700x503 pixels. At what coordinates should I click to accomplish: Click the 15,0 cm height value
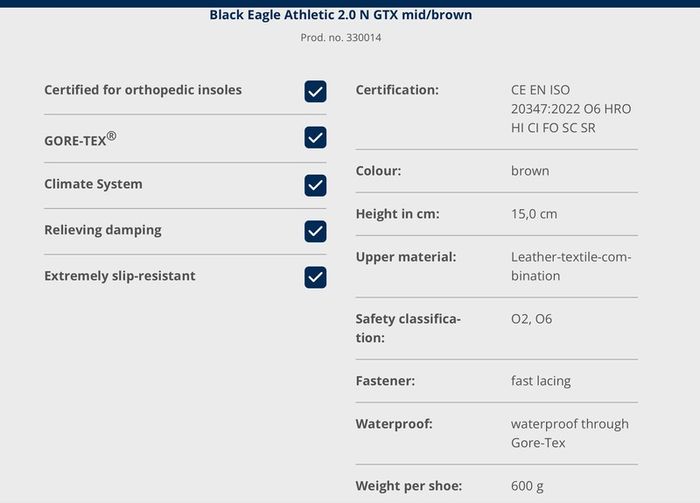[x=534, y=214]
